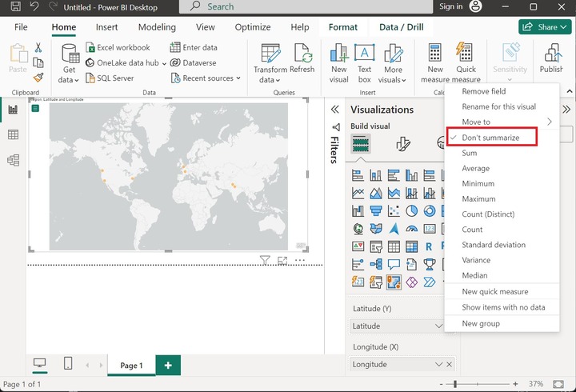The width and height of the screenshot is (576, 392).
Task: Open the Longitude field dropdown arrow
Action: pos(438,364)
